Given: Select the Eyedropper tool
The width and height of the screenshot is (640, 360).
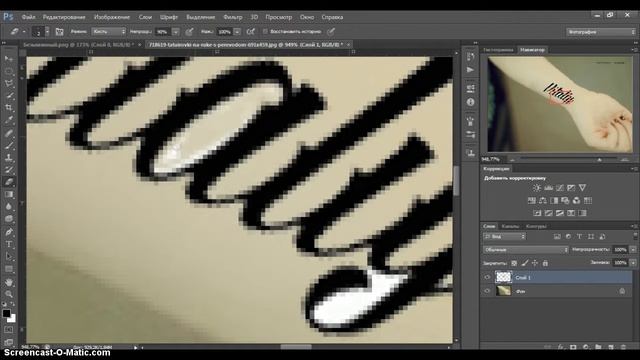Looking at the screenshot, I should [9, 120].
